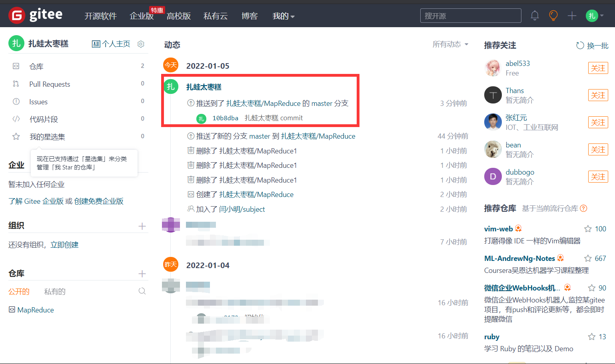Image resolution: width=615 pixels, height=364 pixels.
Task: Click dubbogo avatar icon
Action: [493, 177]
